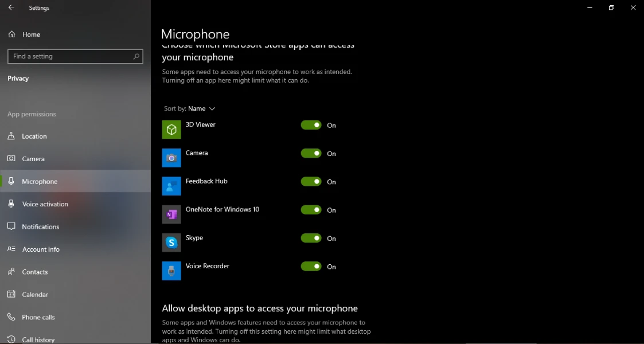This screenshot has height=344, width=644.
Task: Open the Sort by Name dropdown
Action: tap(201, 108)
